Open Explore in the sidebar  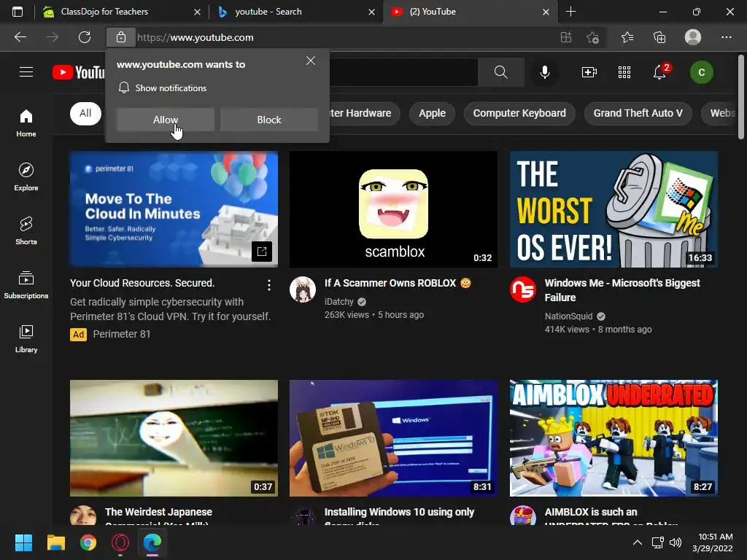point(26,176)
